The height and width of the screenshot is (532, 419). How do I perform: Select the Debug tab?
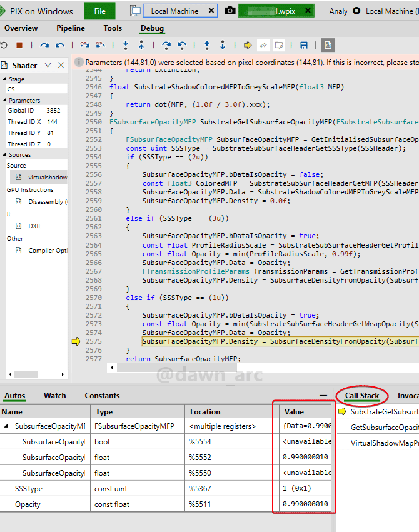153,28
